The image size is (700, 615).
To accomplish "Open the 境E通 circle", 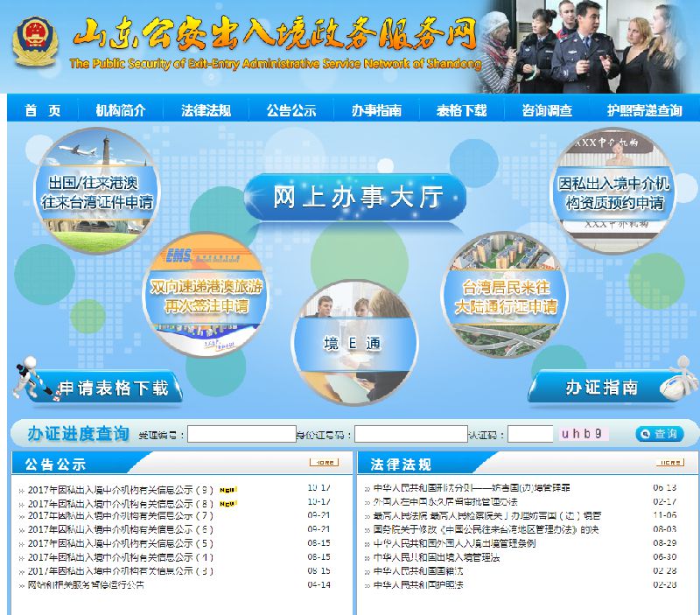I will (354, 343).
